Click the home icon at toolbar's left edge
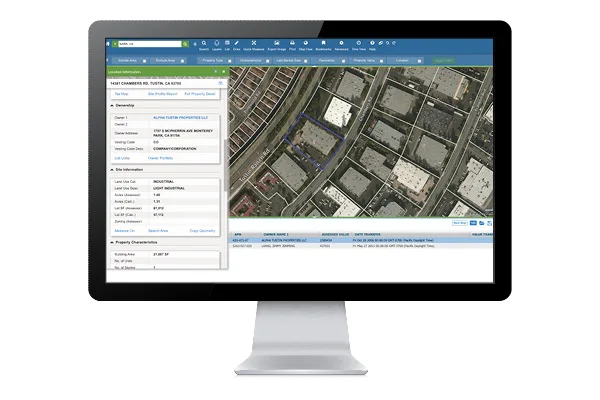This screenshot has height=400, width=600. click(x=108, y=44)
